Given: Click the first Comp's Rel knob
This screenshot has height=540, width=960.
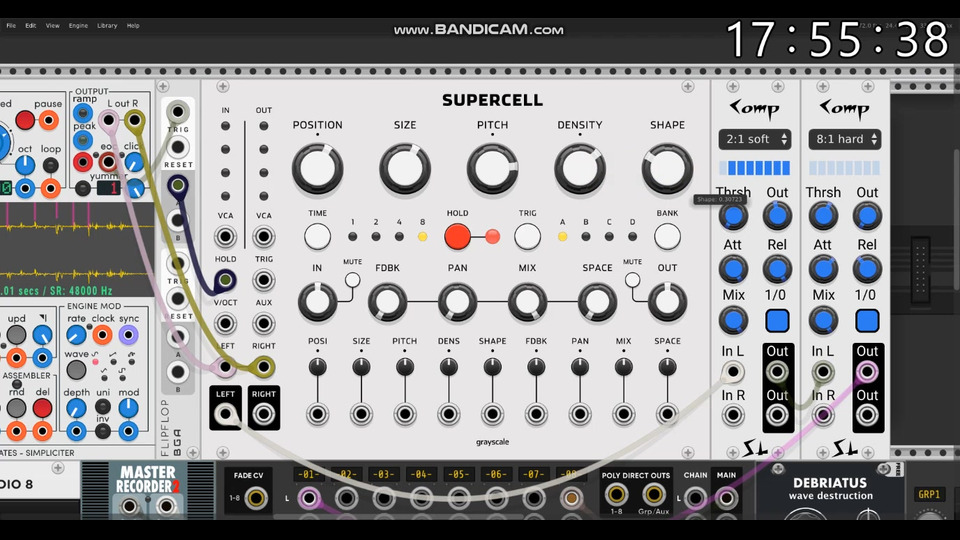Looking at the screenshot, I should [x=777, y=269].
